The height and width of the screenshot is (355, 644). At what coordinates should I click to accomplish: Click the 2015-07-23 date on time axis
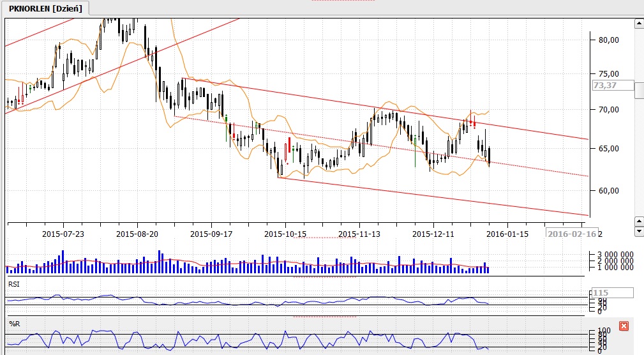pos(64,234)
